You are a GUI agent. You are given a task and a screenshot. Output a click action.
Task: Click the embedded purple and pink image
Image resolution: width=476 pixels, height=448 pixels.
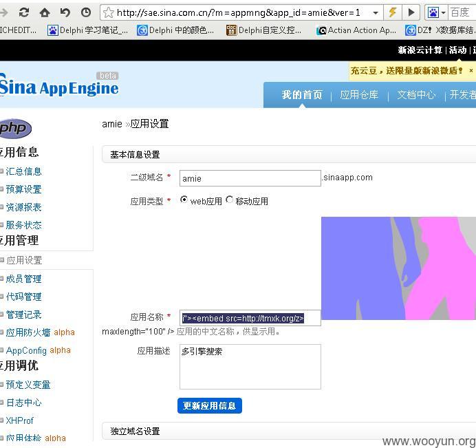tap(398, 268)
